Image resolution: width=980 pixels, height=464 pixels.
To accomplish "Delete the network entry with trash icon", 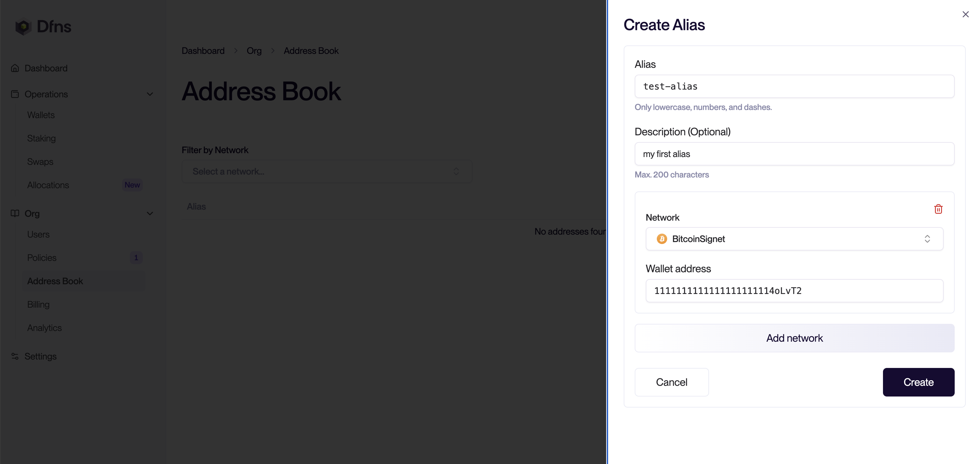I will (x=938, y=209).
